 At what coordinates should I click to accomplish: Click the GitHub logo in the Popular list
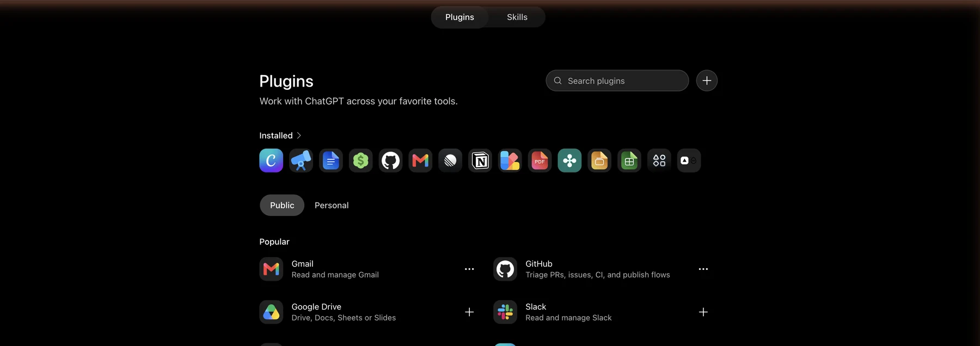(x=505, y=269)
